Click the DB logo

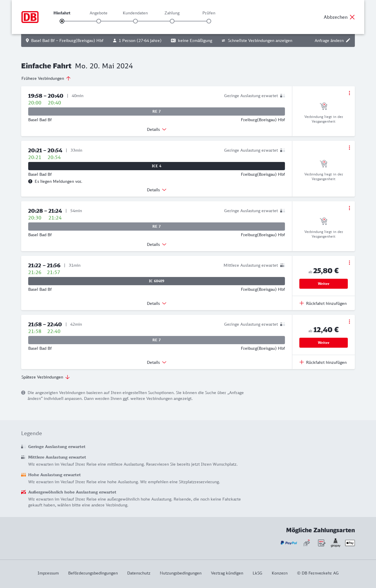point(30,17)
